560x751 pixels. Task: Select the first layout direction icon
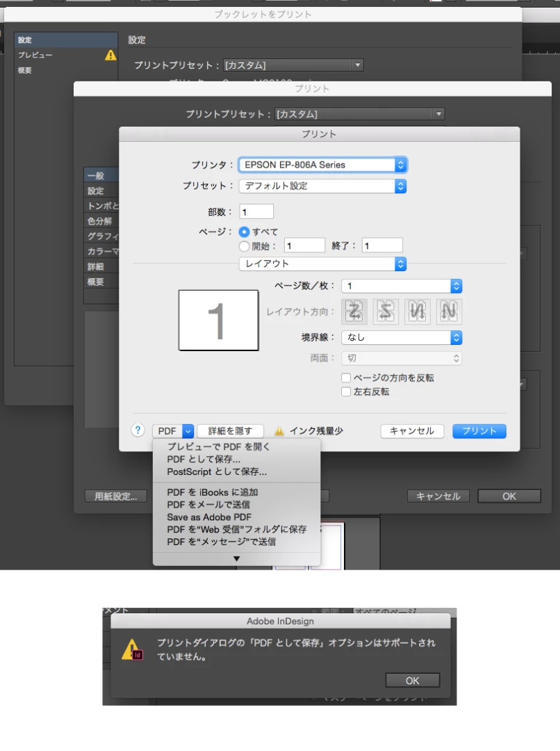354,312
